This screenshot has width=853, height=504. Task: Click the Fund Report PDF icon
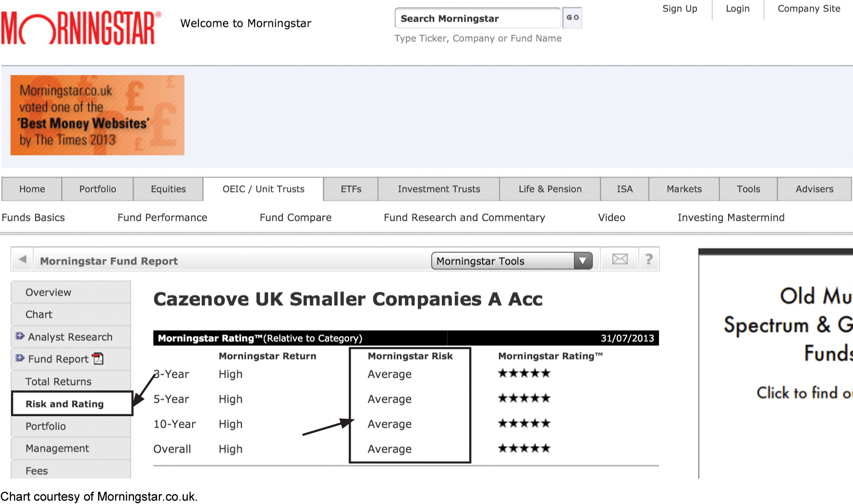[x=98, y=359]
